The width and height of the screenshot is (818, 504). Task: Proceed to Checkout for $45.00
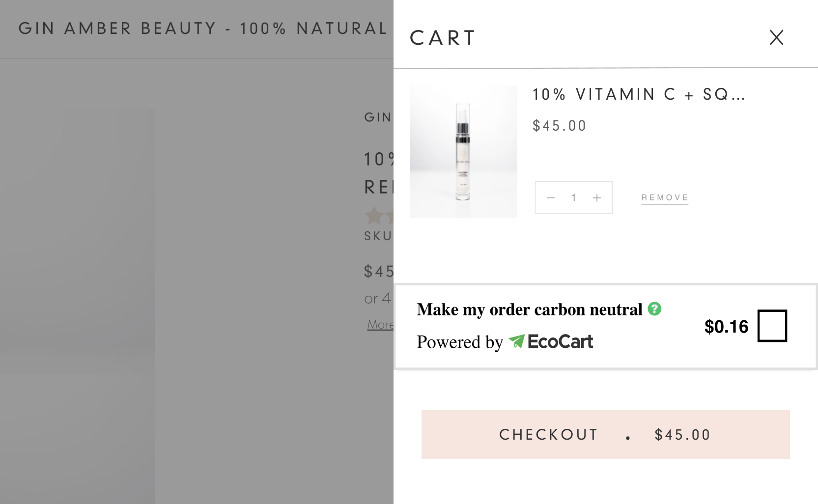pos(605,434)
